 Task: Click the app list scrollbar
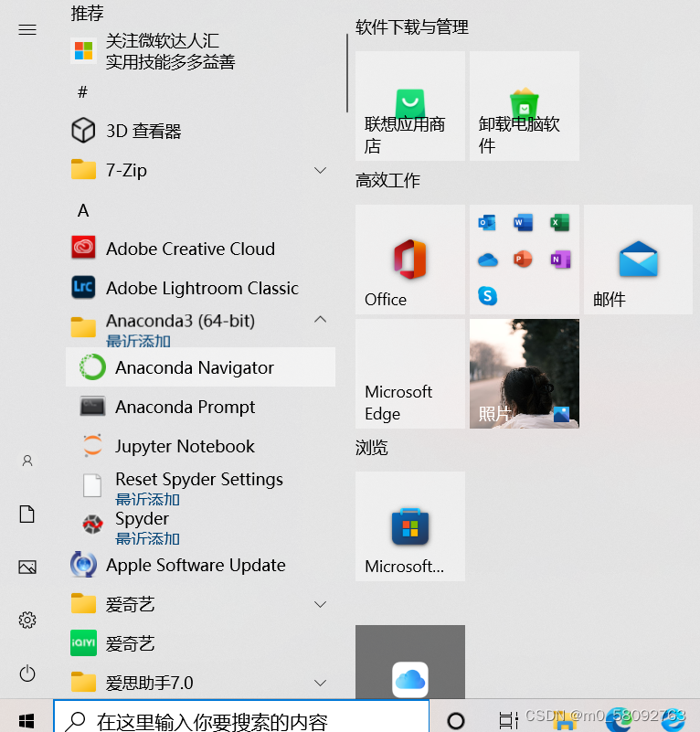[347, 73]
